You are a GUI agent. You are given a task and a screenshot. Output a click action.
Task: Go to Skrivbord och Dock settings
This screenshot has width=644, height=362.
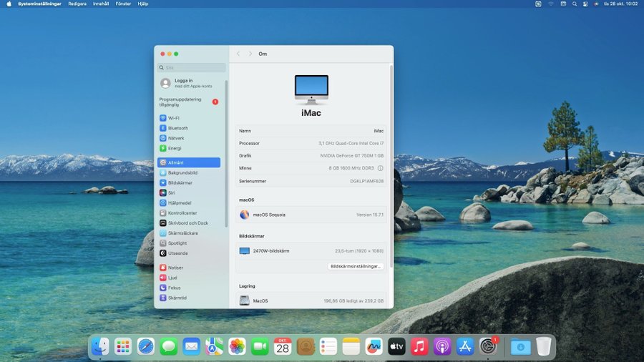(187, 223)
